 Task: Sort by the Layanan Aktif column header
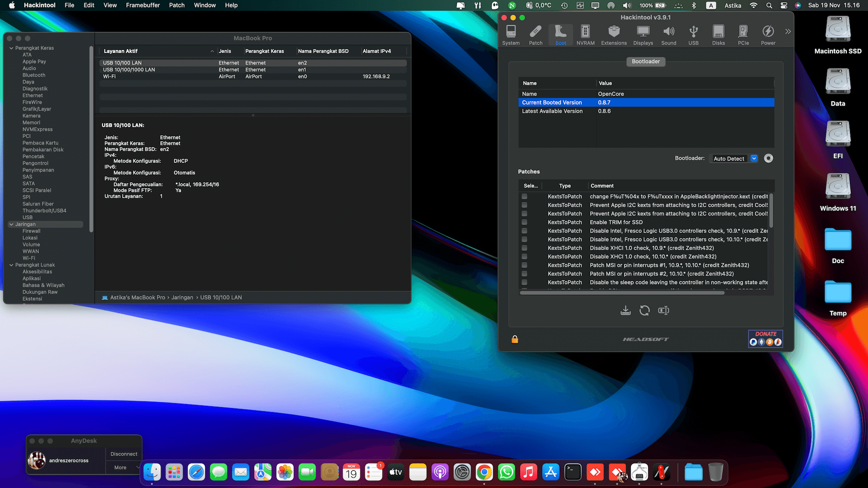(158, 51)
